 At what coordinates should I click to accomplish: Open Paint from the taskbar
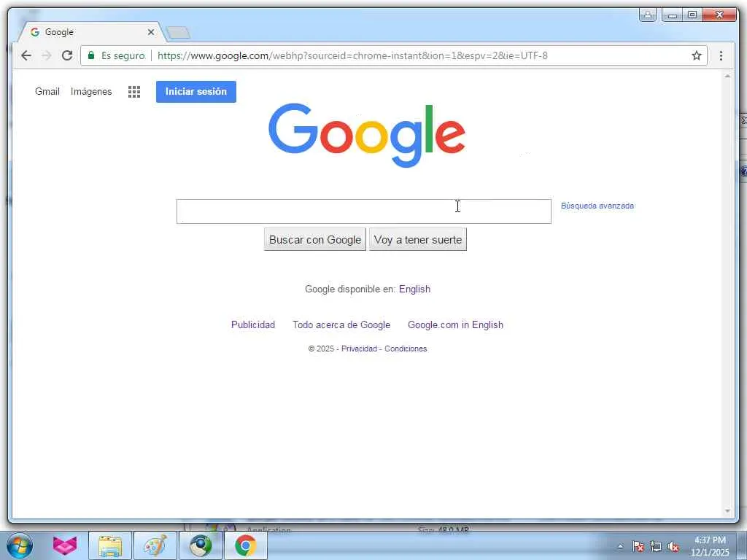pyautogui.click(x=155, y=545)
